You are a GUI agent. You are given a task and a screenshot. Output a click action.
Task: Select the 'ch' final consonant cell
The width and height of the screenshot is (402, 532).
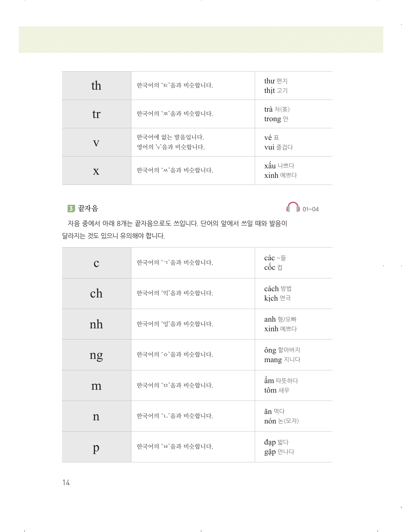point(96,293)
